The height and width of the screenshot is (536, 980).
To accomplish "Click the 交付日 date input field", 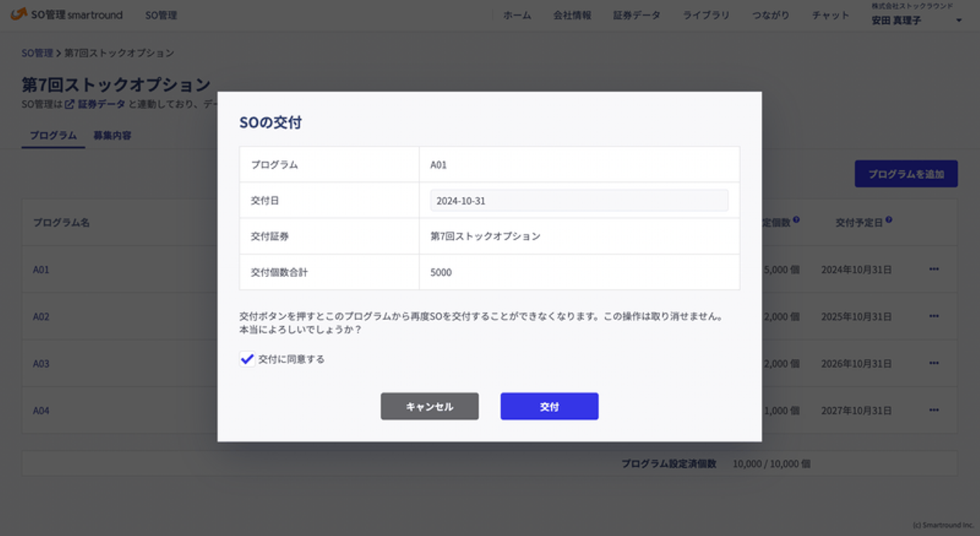I will [578, 201].
